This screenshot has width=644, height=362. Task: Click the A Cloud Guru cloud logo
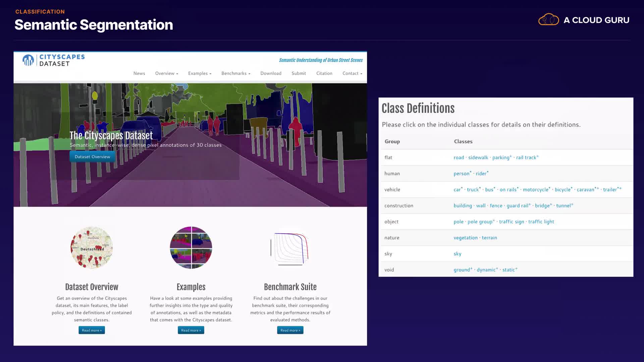click(x=548, y=20)
